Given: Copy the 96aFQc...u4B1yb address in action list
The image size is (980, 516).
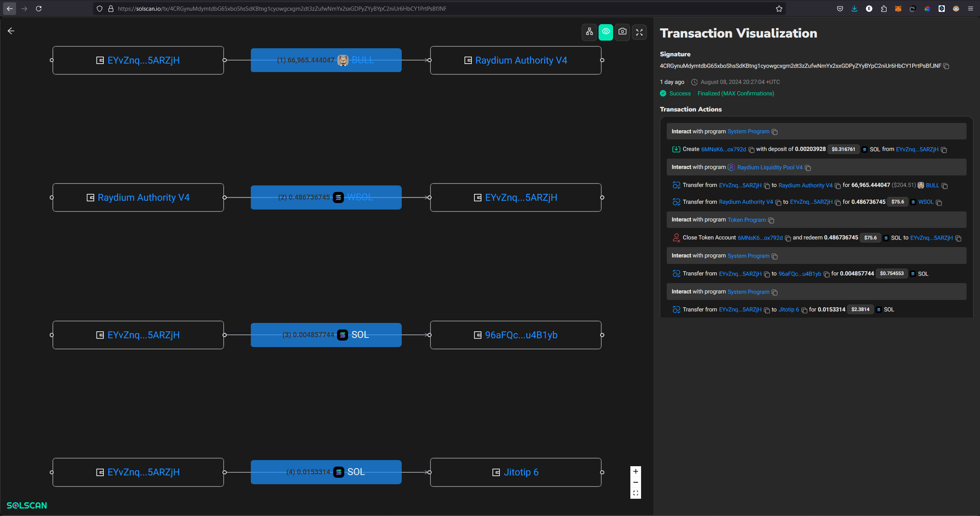Looking at the screenshot, I should pos(826,274).
